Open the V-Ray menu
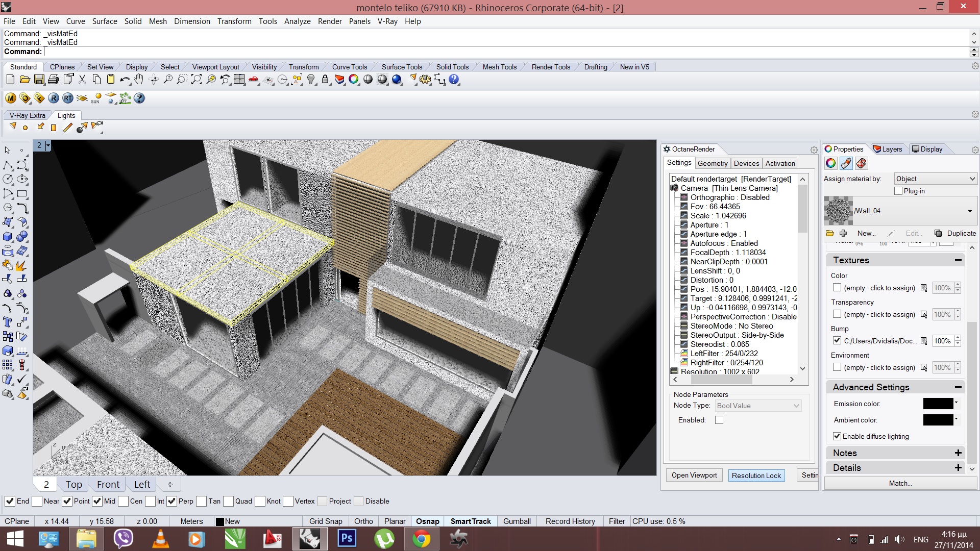The width and height of the screenshot is (980, 551). [387, 21]
